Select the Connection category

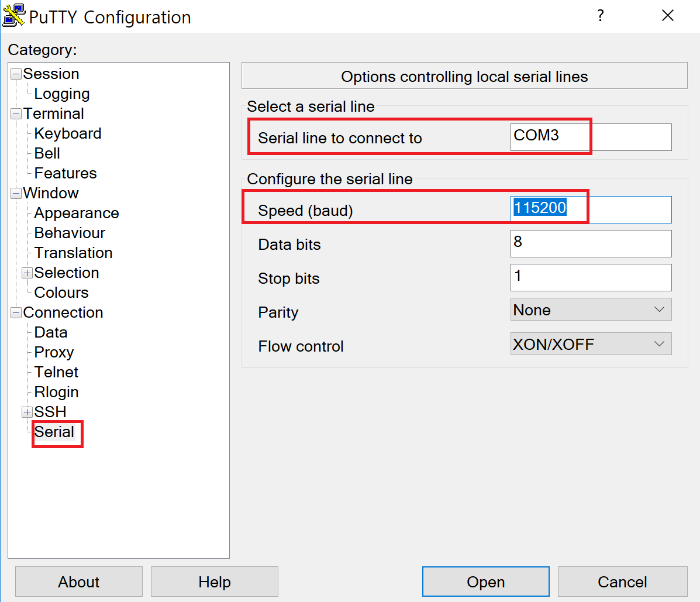[63, 312]
